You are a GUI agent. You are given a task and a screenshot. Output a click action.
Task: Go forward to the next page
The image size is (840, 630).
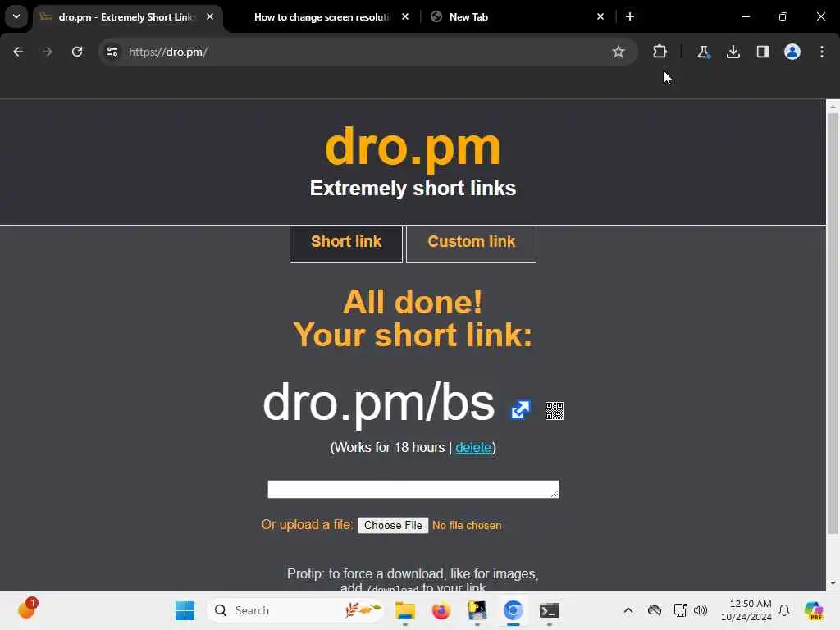[x=48, y=52]
